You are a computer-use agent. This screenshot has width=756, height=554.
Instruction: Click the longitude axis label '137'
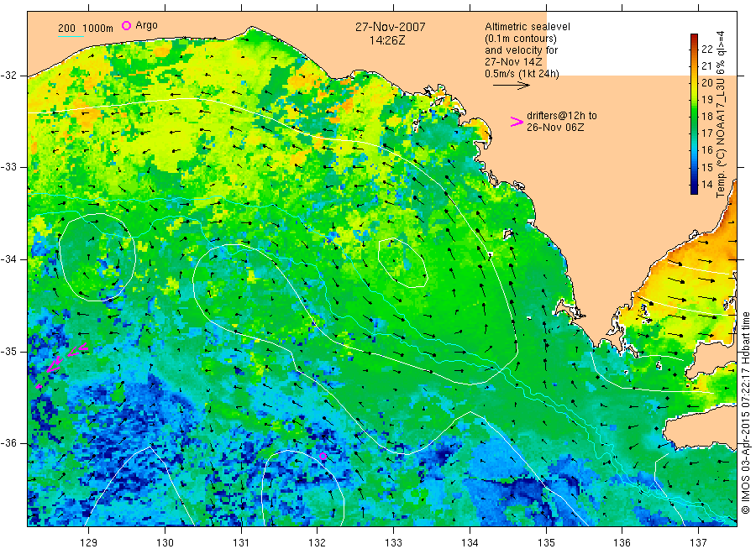[698, 543]
